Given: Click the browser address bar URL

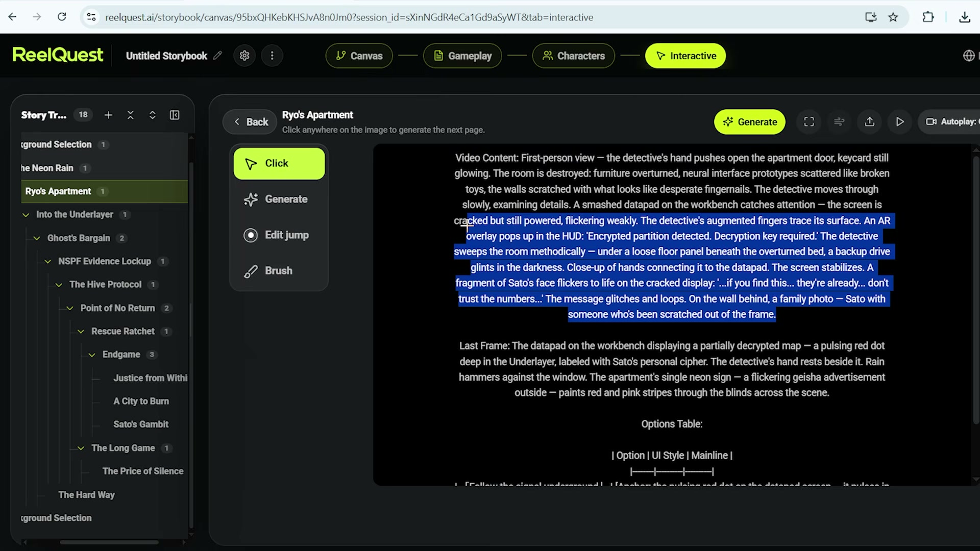Looking at the screenshot, I should pos(349,17).
